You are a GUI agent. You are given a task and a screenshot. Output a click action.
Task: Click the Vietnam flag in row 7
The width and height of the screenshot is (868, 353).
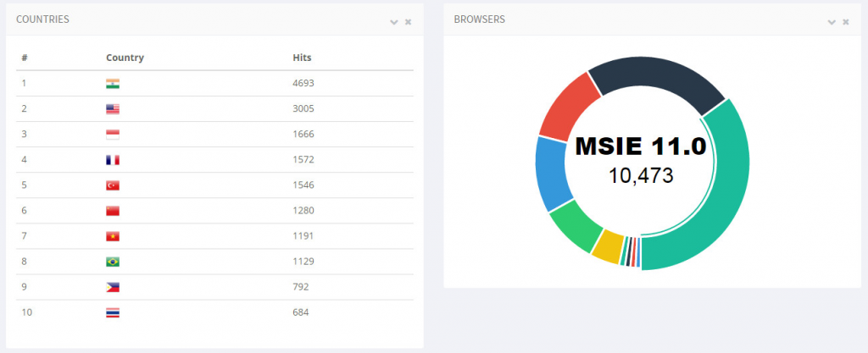(x=113, y=236)
